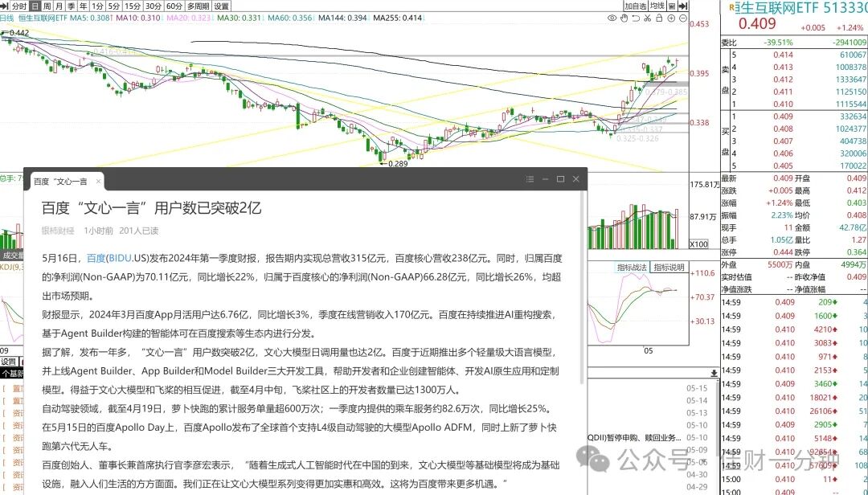Click the 指标说明 button
This screenshot has width=868, height=495.
[x=669, y=268]
